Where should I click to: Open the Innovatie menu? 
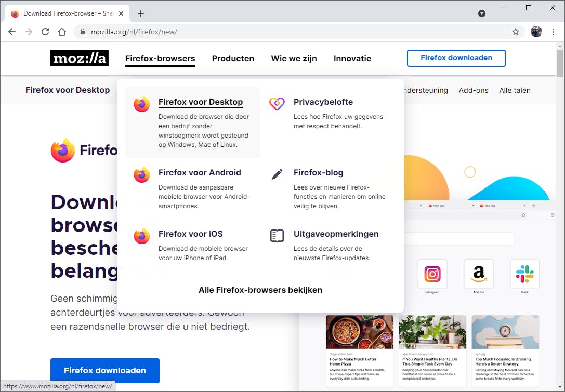[352, 58]
